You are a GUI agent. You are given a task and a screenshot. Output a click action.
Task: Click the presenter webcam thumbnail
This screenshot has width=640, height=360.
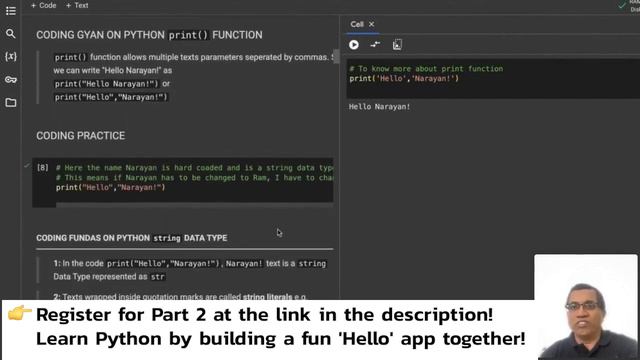tap(586, 307)
